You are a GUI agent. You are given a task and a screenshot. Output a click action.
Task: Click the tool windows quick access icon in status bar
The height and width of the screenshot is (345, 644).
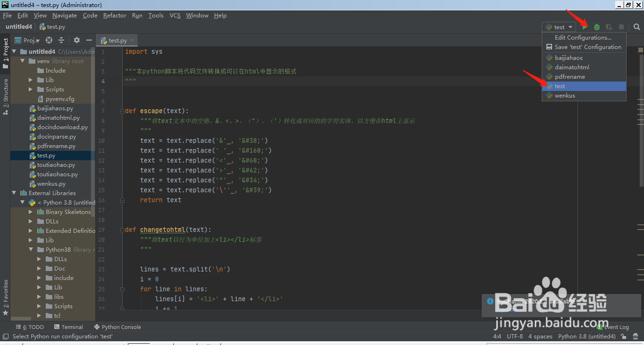(x=5, y=337)
